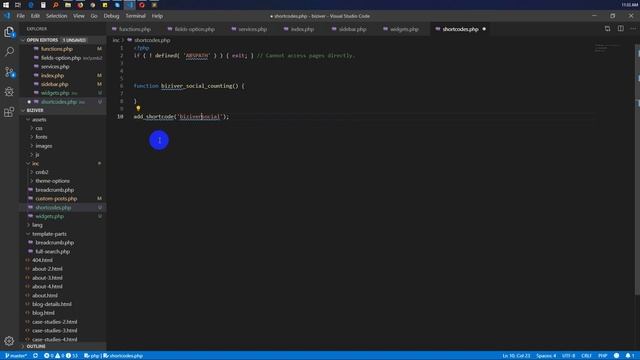Open the Terminal menu
Viewport: 640px width, 360px height.
pos(135,16)
